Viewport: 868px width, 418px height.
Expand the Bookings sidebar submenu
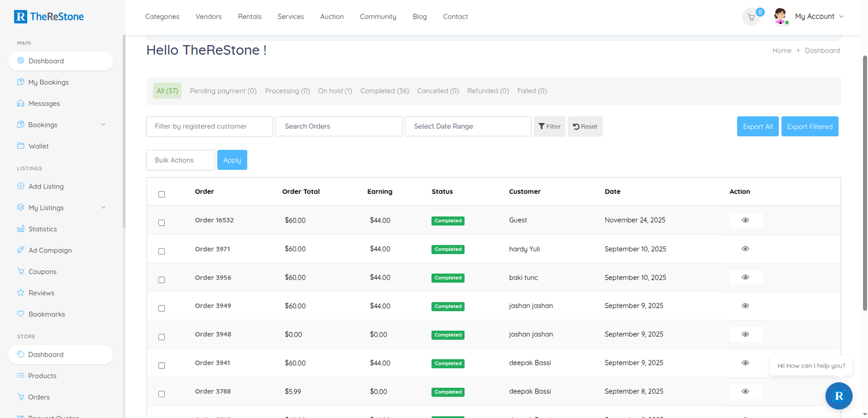(x=103, y=125)
